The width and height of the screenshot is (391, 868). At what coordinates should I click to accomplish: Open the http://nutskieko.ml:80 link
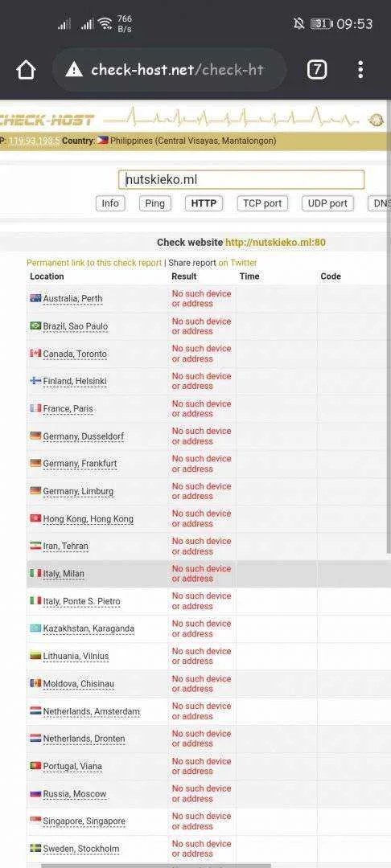(x=275, y=243)
